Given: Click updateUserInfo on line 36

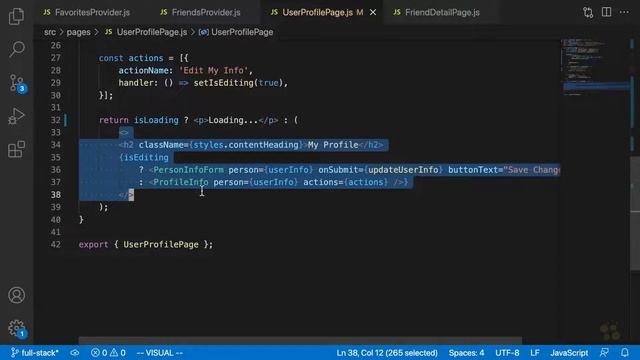Looking at the screenshot, I should (x=403, y=170).
